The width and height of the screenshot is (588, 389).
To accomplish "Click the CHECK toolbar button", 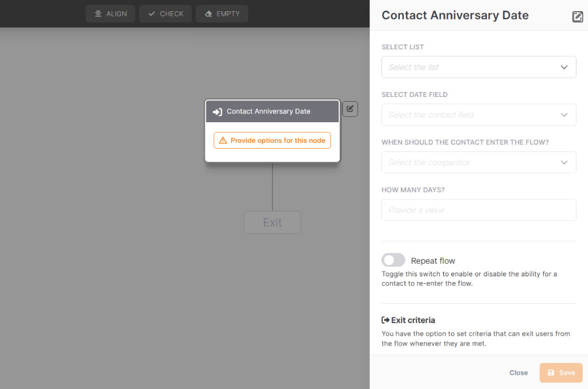I will [x=165, y=14].
